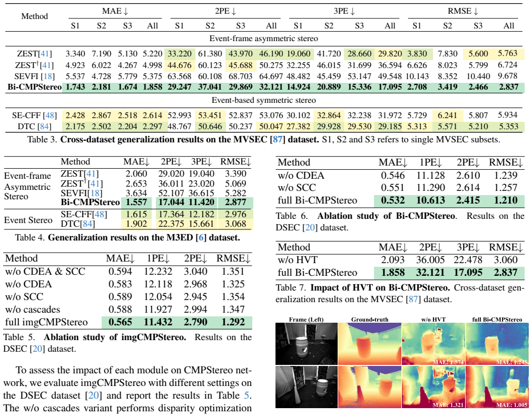This screenshot has height=415, width=532.
Task: Click the 3PE value 17.095 in Table 7
Action: pos(468,273)
